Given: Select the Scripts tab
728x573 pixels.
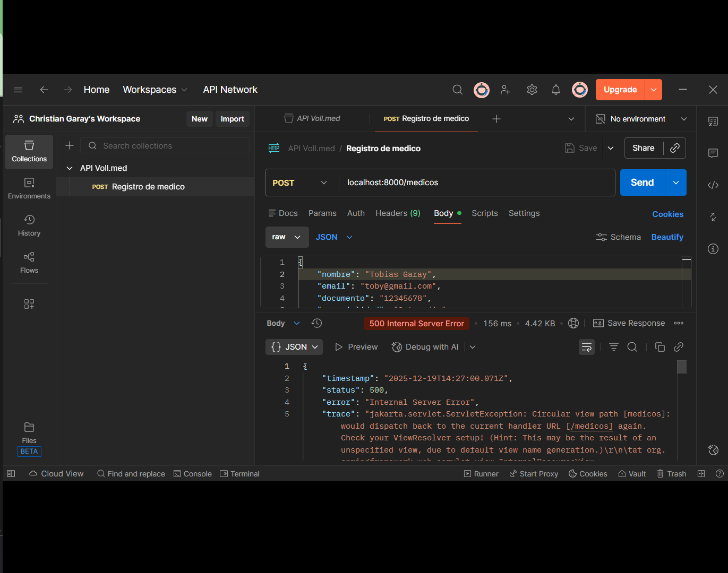Looking at the screenshot, I should 484,213.
